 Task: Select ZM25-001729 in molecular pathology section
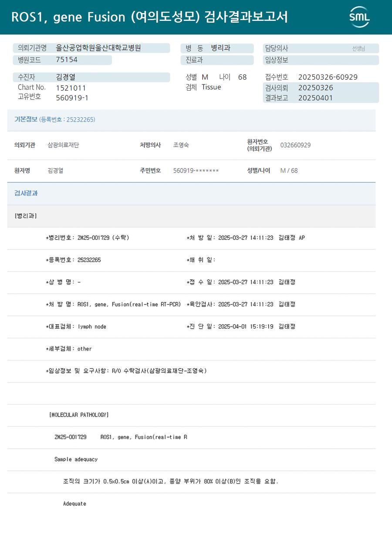coord(71,437)
